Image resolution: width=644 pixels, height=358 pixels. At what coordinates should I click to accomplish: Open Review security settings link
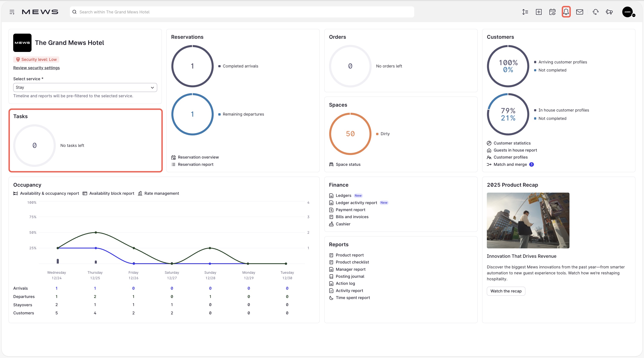click(36, 68)
